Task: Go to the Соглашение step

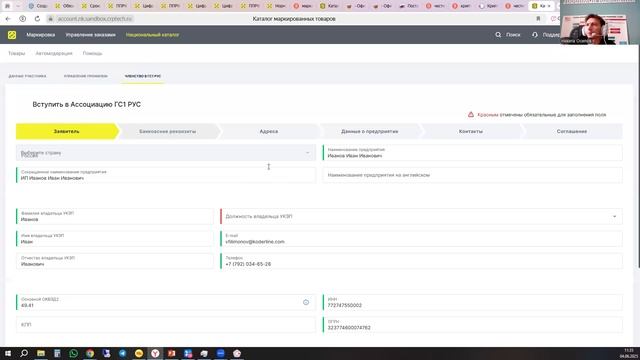Action: coord(572,131)
